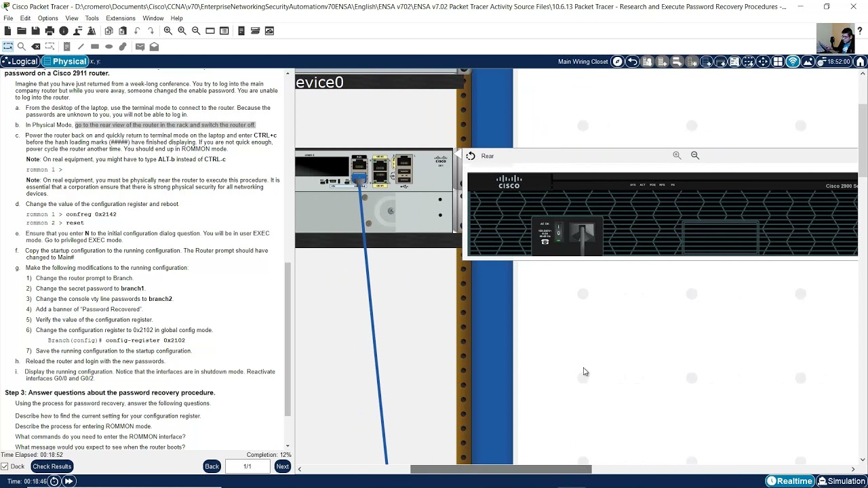Click the Back instruction button
This screenshot has height=488, width=868.
click(212, 466)
